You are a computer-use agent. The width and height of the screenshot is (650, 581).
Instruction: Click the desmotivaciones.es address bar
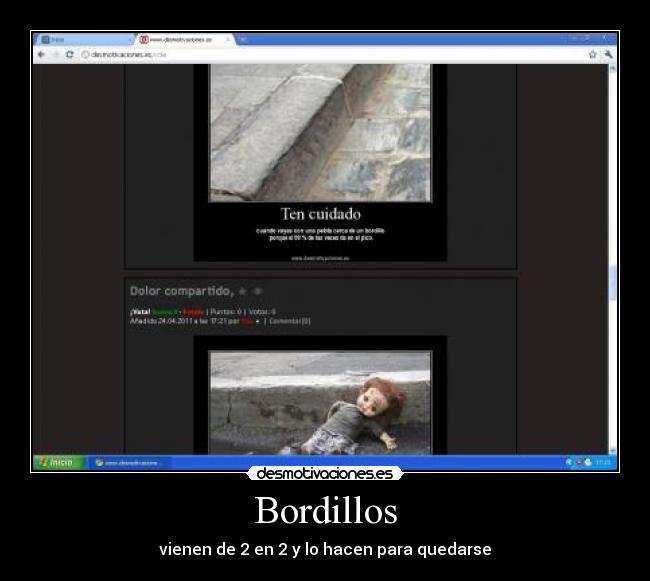point(332,54)
